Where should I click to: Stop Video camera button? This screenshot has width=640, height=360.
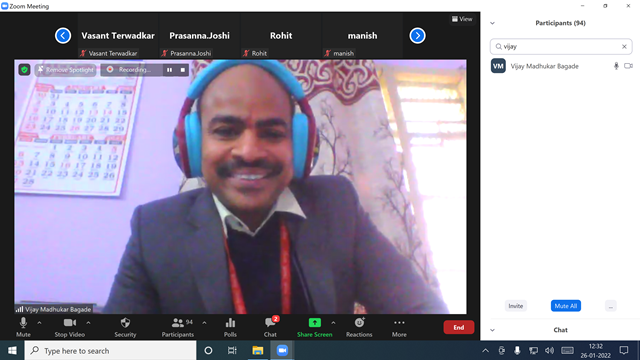coord(69,327)
